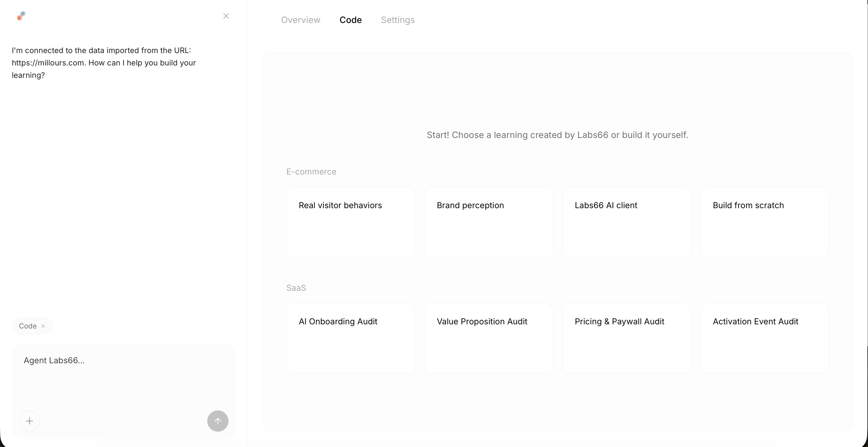This screenshot has height=447, width=868.
Task: Select the AI Onboarding Audit card
Action: tap(350, 338)
